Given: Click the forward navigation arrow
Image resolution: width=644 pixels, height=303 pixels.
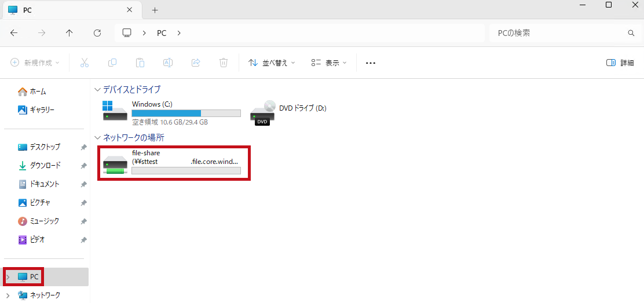Looking at the screenshot, I should pyautogui.click(x=42, y=33).
